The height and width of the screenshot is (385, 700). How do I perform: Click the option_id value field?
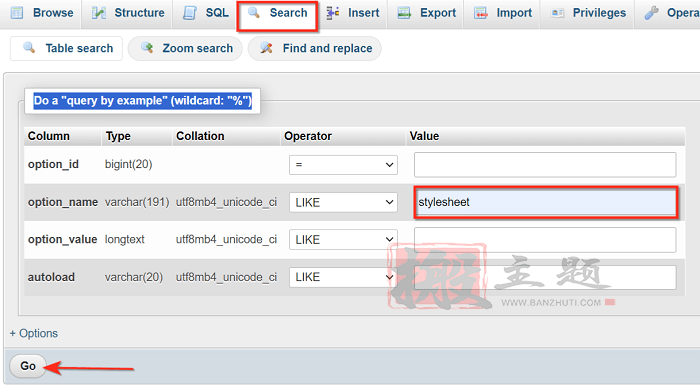click(545, 165)
